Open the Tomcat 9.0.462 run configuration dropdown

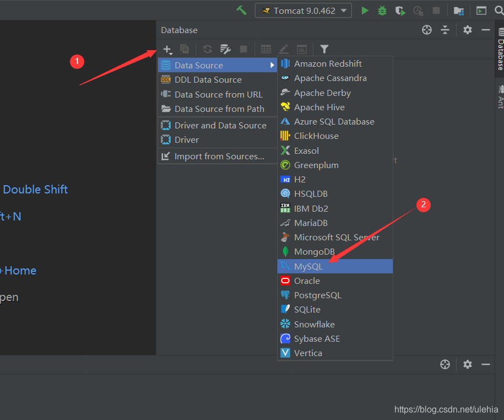click(303, 10)
